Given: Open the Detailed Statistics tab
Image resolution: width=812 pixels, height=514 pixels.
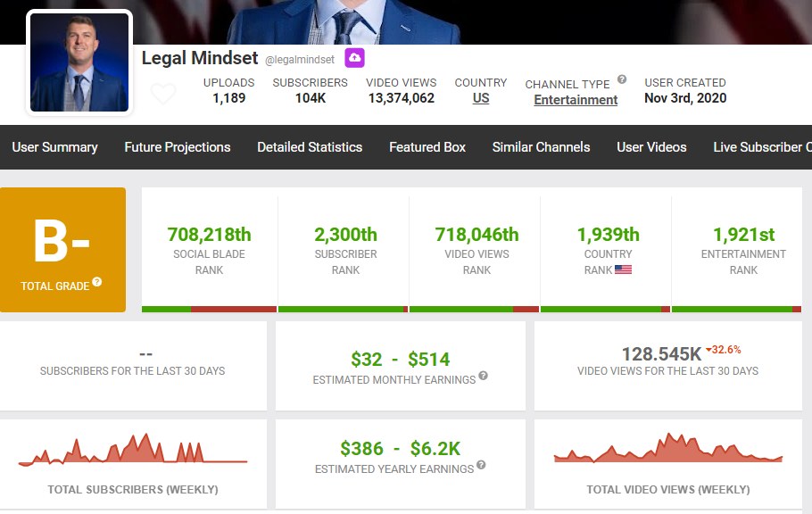Looking at the screenshot, I should click(x=310, y=147).
